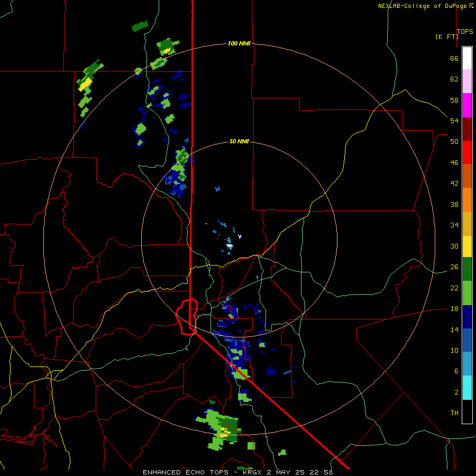Click the "100 NMI" range ring label
476x476 pixels.
click(x=239, y=43)
